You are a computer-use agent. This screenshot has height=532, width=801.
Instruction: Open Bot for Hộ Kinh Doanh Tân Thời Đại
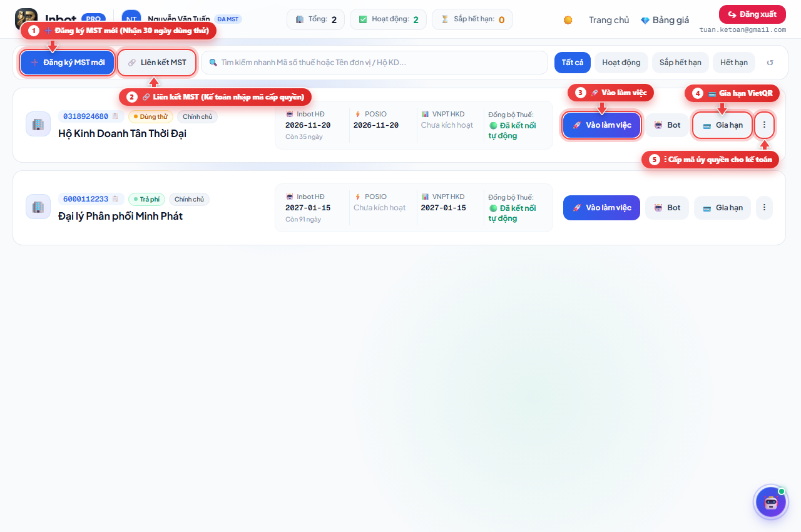pos(667,125)
